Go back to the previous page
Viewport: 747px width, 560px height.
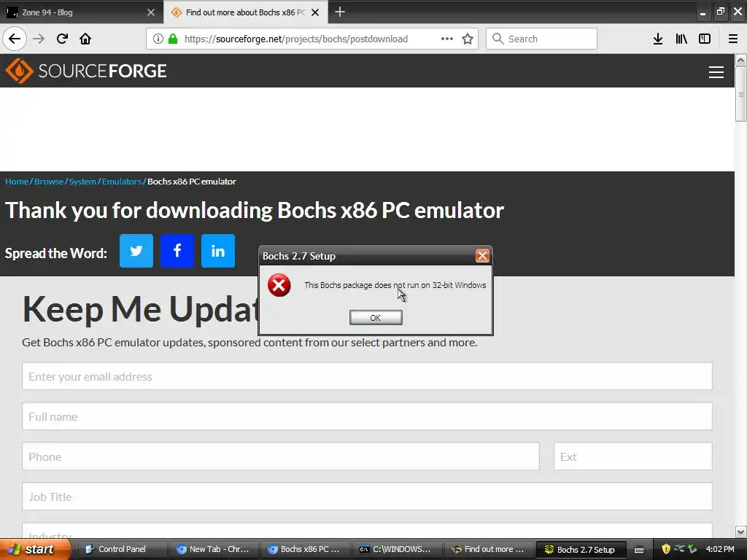15,39
